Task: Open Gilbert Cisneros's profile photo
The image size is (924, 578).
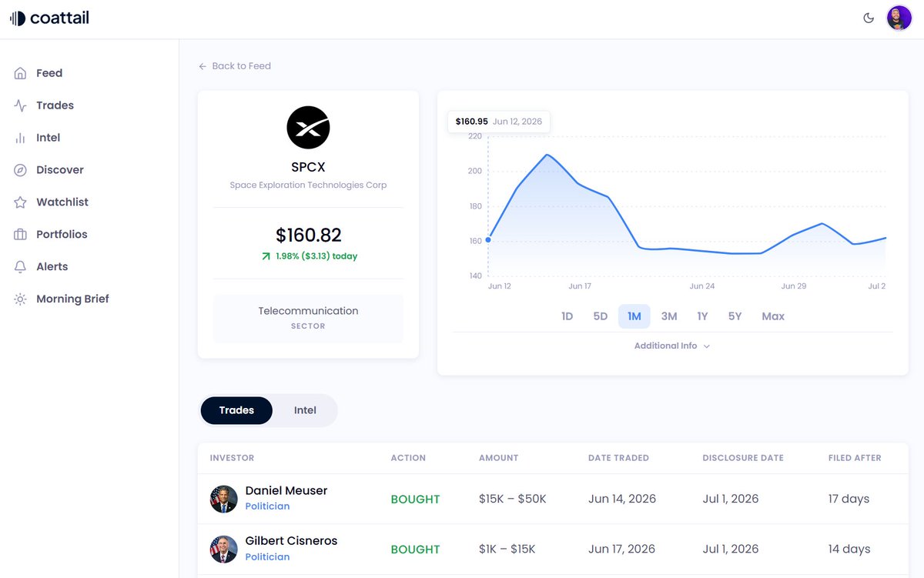Action: point(224,549)
